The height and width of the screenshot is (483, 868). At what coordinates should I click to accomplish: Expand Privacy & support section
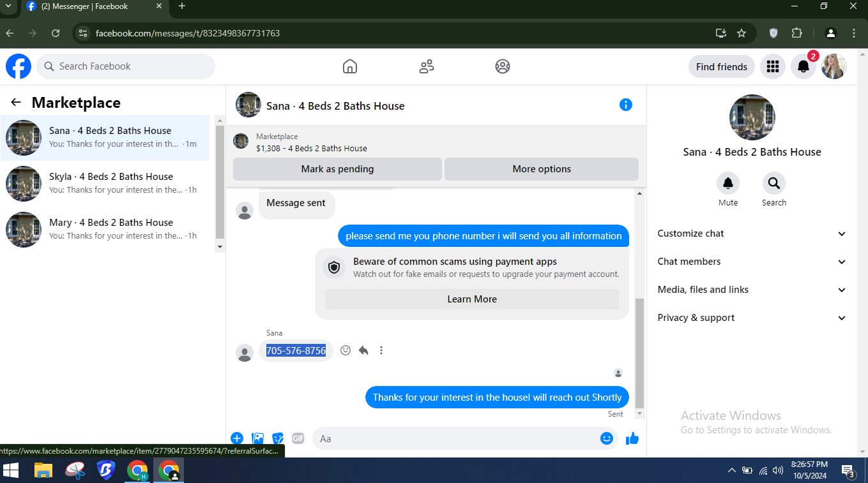coord(752,318)
